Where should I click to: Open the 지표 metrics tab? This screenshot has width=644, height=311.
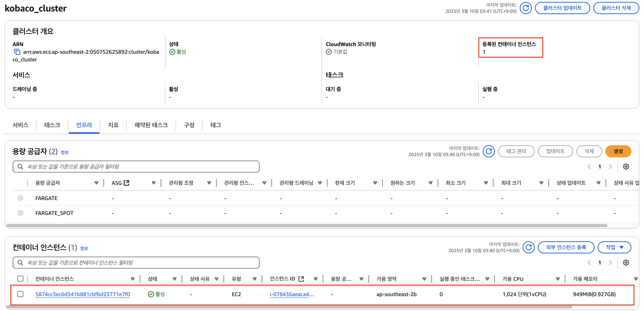113,125
